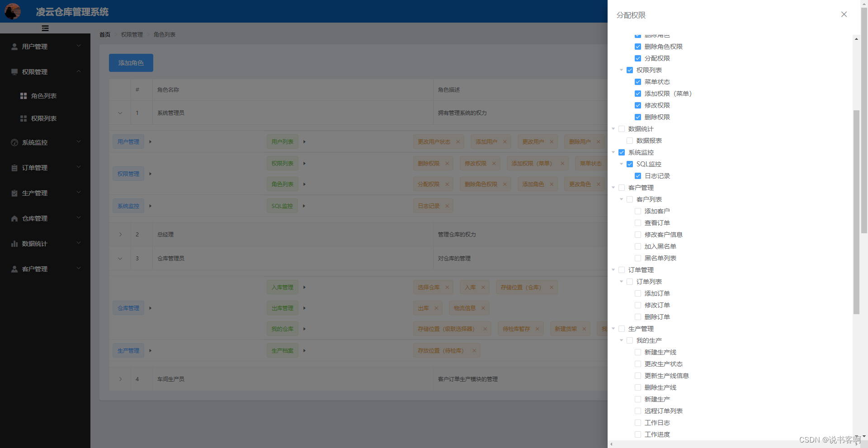The width and height of the screenshot is (868, 448).
Task: Check the 添加客户 checkbox
Action: tap(638, 211)
